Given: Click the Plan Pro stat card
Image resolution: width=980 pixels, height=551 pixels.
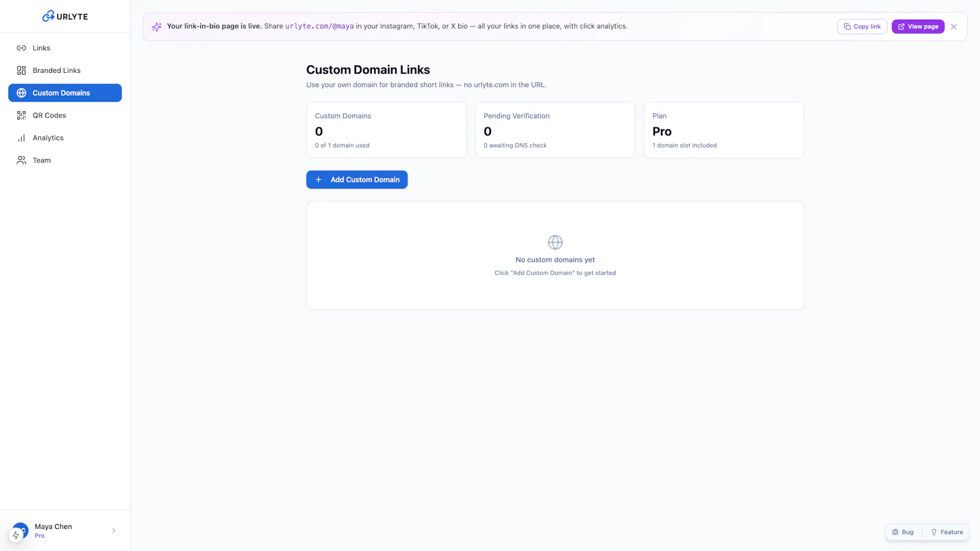Looking at the screenshot, I should 724,130.
